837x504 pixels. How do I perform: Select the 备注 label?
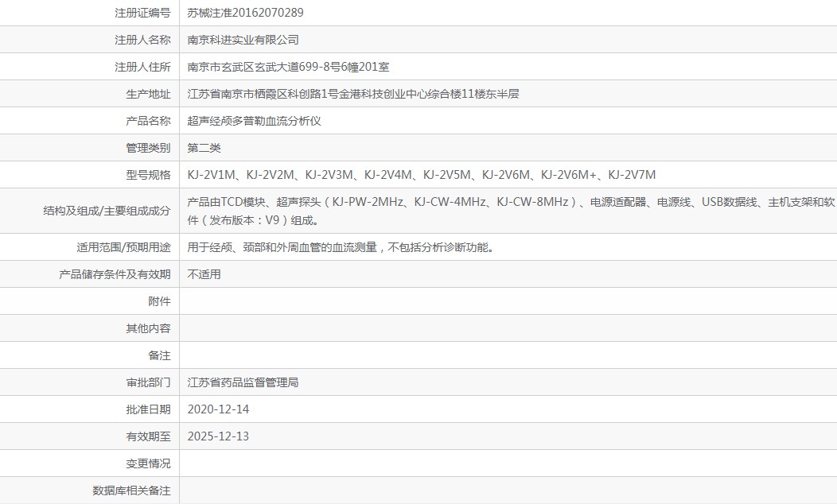(x=160, y=355)
